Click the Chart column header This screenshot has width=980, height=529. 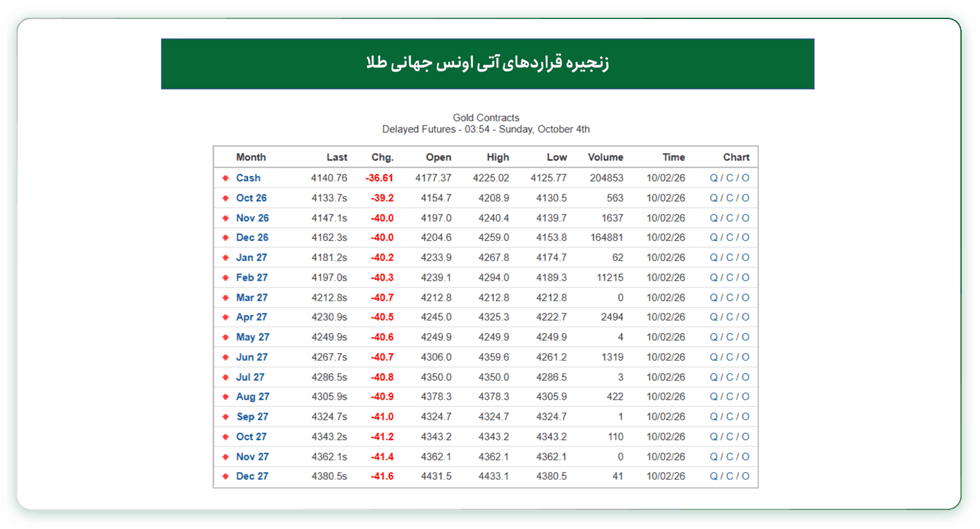[x=736, y=157]
